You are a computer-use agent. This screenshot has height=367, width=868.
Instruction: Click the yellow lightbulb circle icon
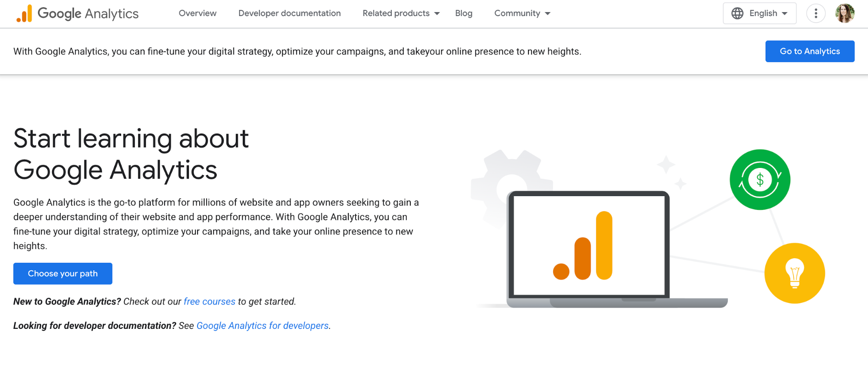(794, 273)
